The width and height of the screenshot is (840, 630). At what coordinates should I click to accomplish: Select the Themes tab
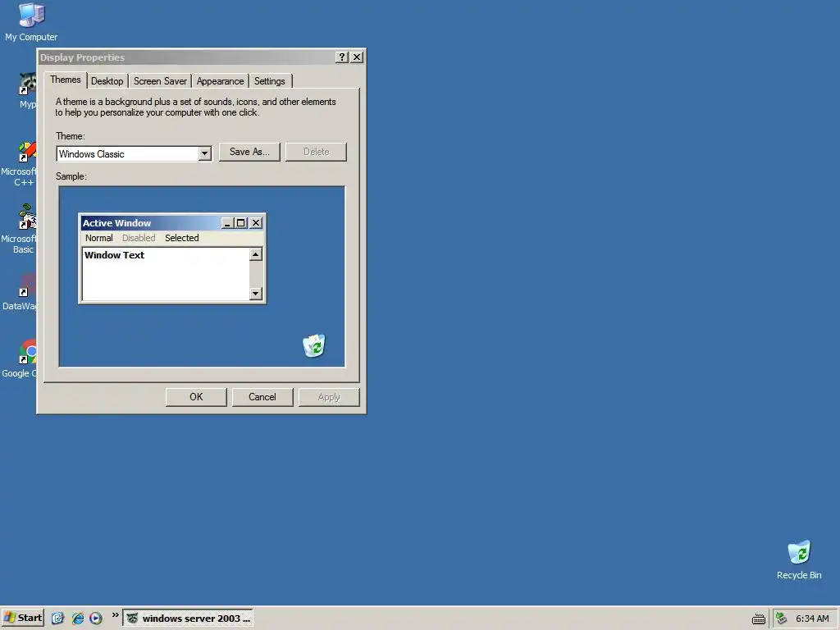(66, 80)
